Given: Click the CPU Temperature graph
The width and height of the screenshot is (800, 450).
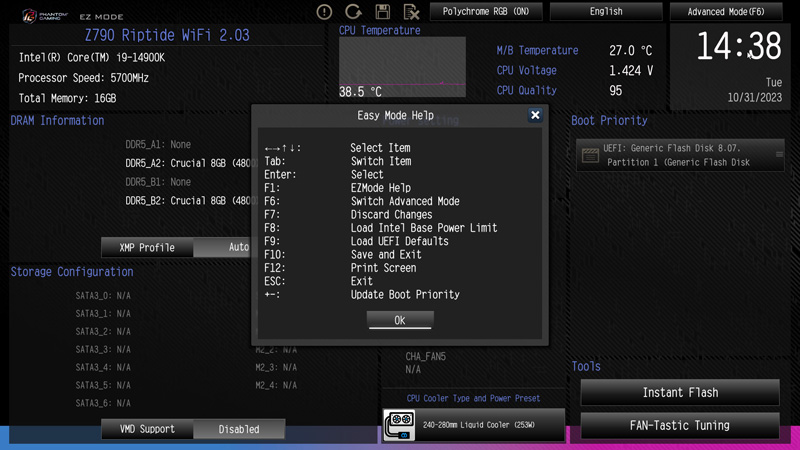Looking at the screenshot, I should coord(402,66).
